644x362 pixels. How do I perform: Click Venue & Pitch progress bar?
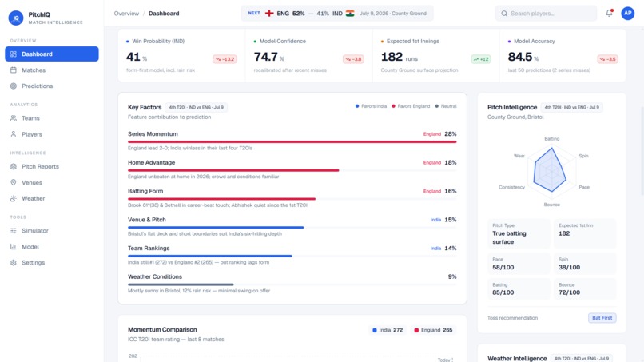tap(292, 227)
